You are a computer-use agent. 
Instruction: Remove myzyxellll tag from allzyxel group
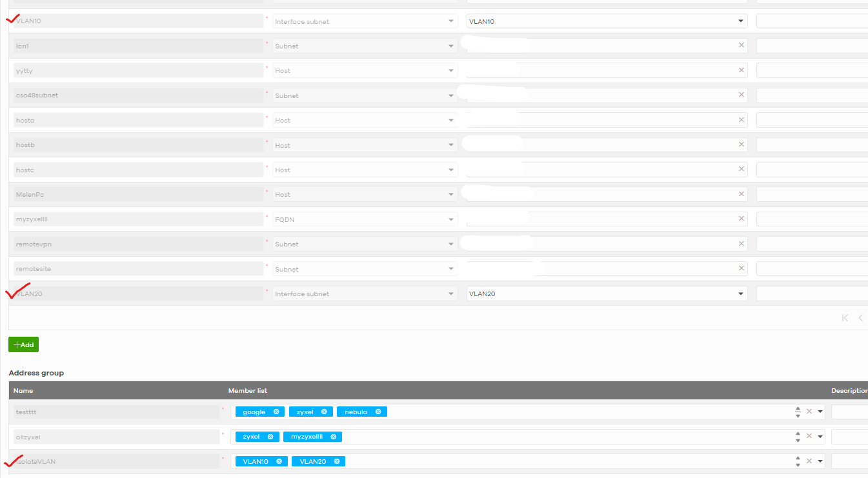tap(334, 437)
